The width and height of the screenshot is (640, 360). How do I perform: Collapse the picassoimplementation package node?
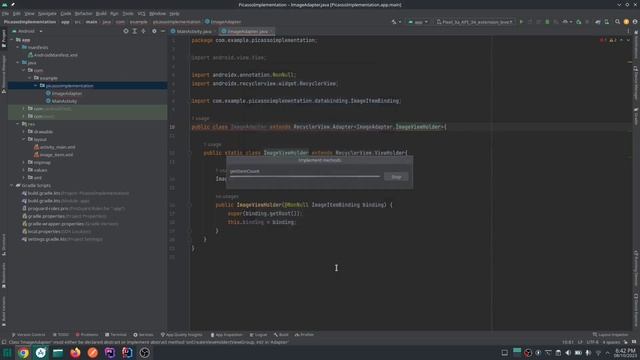click(36, 86)
